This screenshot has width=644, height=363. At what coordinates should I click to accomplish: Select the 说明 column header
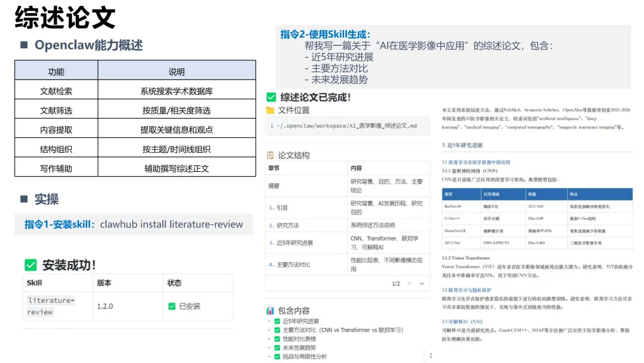[x=177, y=70]
